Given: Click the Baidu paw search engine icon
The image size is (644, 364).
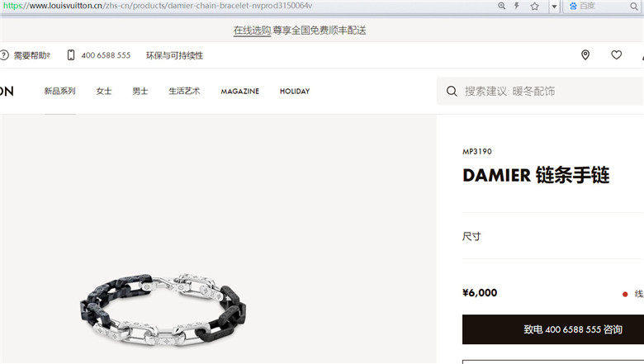Looking at the screenshot, I should point(573,6).
